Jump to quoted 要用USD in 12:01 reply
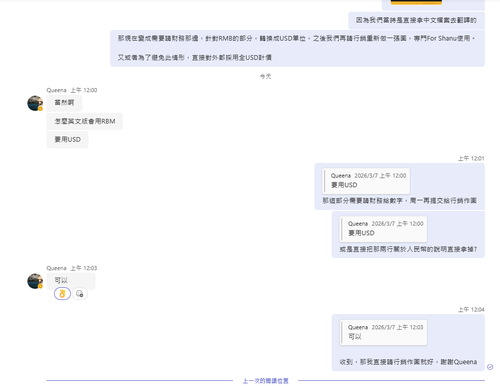Viewport: 500px width, 386px height. click(366, 181)
